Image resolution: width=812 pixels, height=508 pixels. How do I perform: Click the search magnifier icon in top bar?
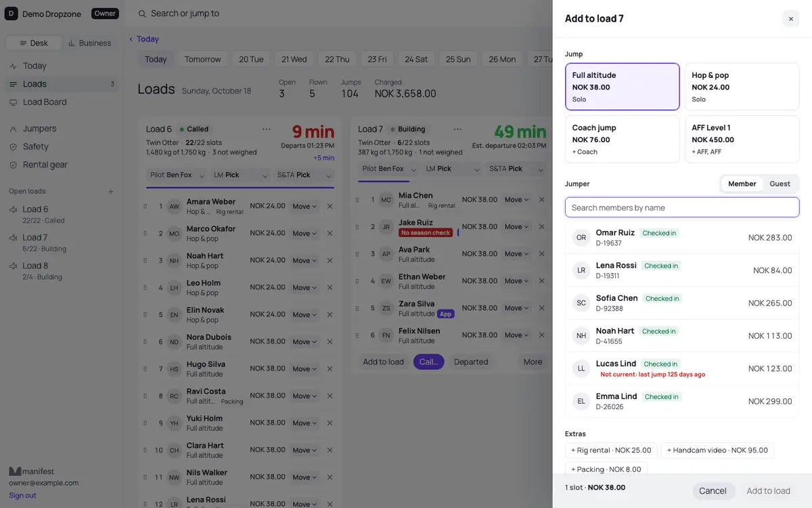click(x=142, y=14)
